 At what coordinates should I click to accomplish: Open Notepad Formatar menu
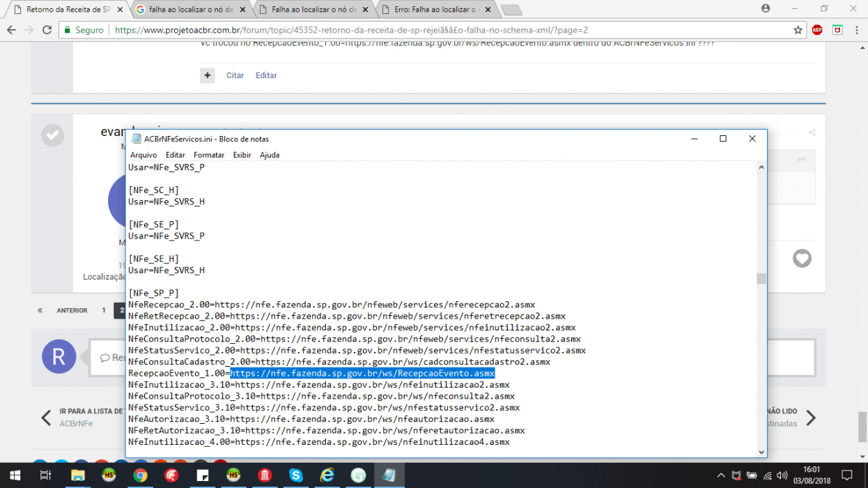[x=209, y=155]
